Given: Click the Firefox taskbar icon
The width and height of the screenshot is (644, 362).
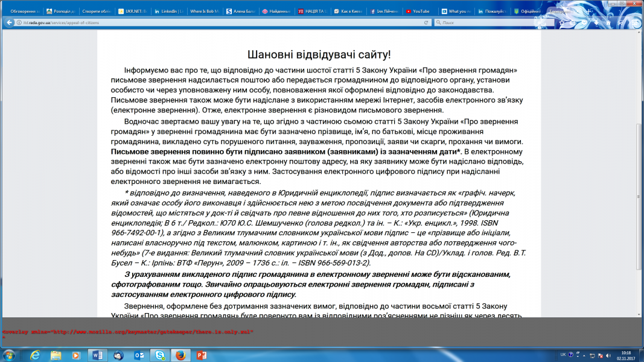Looking at the screenshot, I should tap(180, 355).
